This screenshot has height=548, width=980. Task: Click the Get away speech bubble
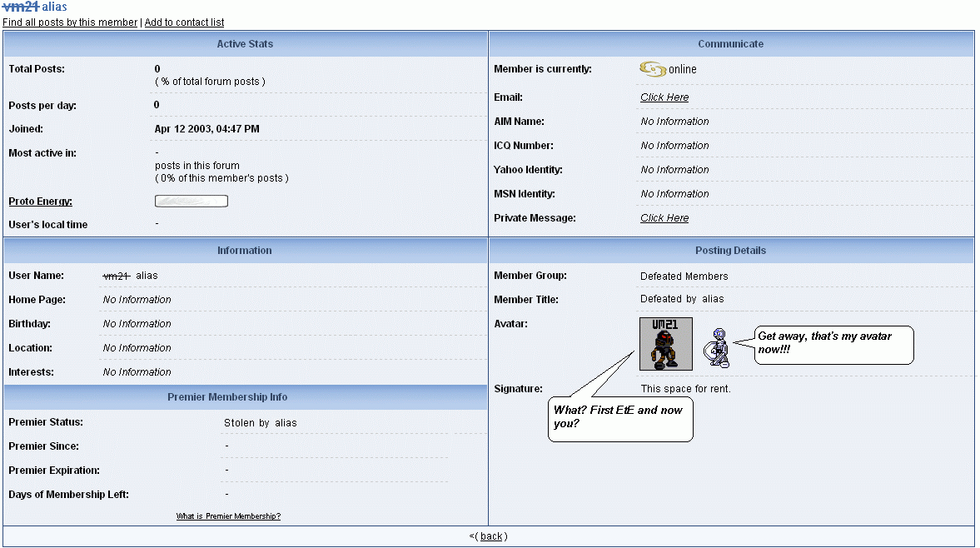pyautogui.click(x=833, y=344)
